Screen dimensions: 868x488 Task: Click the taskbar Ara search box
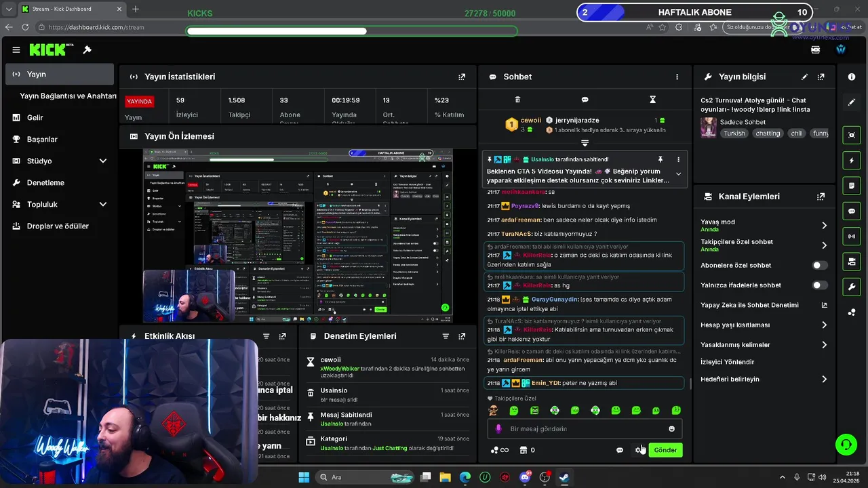(366, 477)
